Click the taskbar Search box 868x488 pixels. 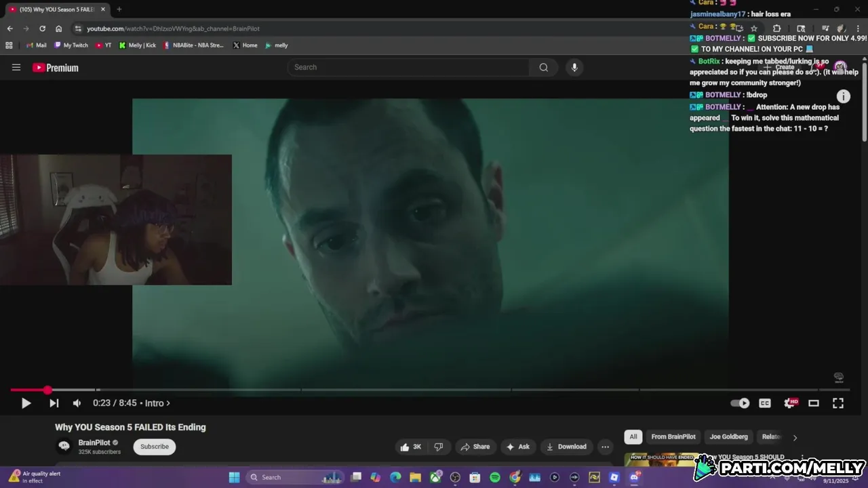click(295, 477)
